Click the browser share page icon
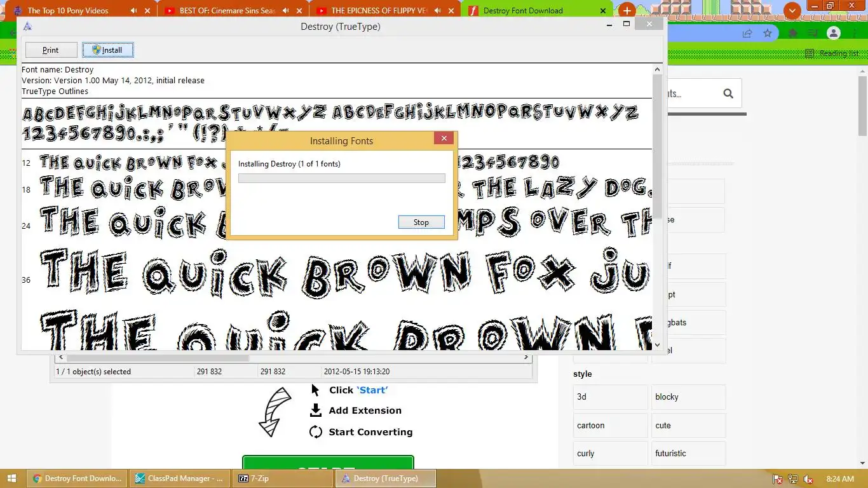Viewport: 868px width, 488px height. point(747,33)
